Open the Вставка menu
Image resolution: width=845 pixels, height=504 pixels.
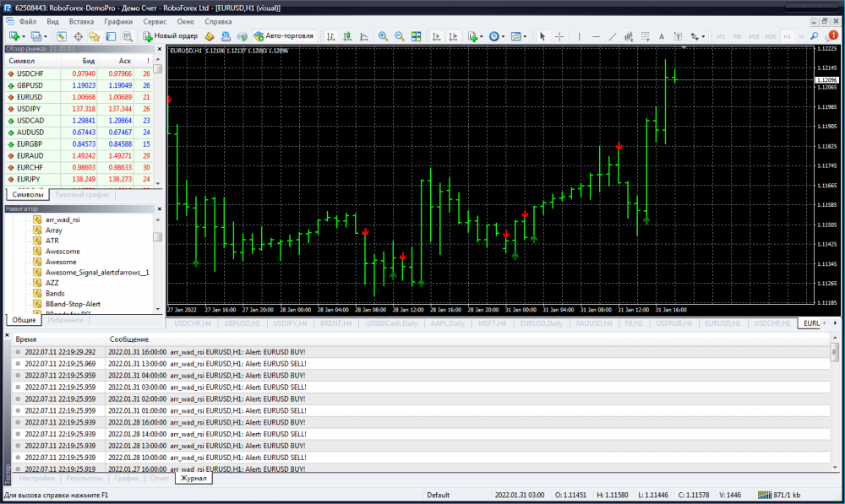[81, 22]
